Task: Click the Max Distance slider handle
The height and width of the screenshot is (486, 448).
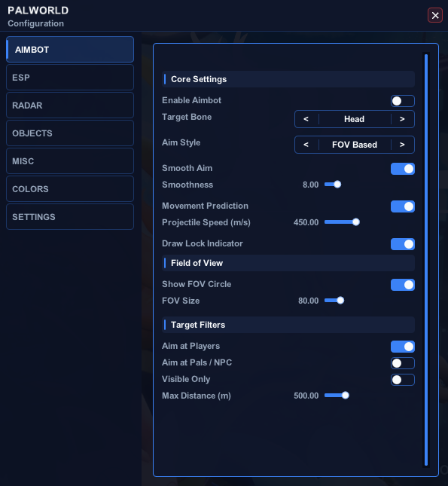Action: (x=346, y=396)
